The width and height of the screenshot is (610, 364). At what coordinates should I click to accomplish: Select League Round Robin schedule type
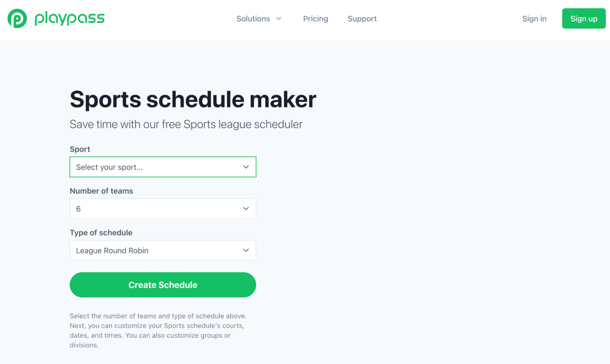click(163, 251)
